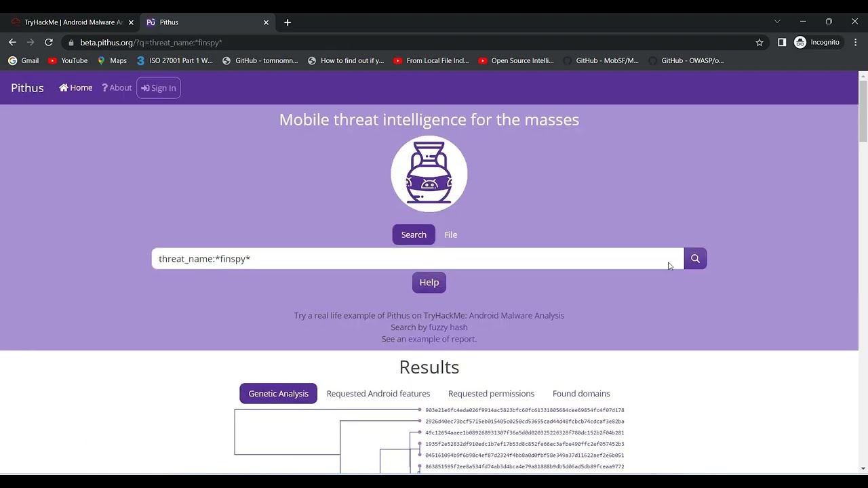Click hash starting 49c12654aaee1b08926

click(x=525, y=432)
